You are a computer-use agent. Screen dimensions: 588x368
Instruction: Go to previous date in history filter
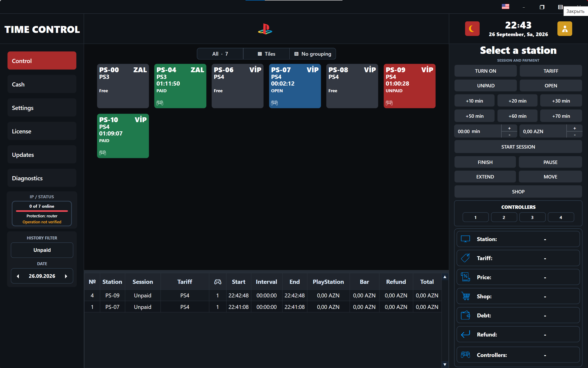click(x=18, y=276)
